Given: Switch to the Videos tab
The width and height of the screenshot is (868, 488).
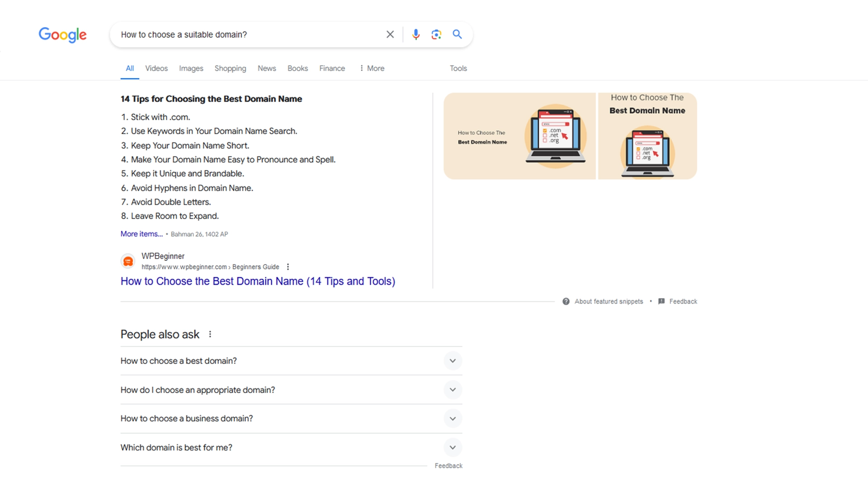Looking at the screenshot, I should (156, 68).
